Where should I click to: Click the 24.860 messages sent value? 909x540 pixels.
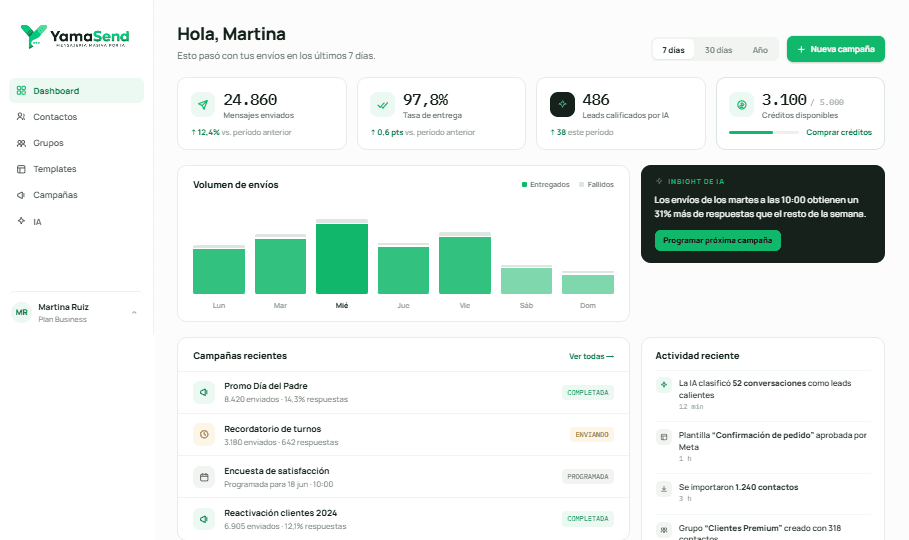(x=250, y=100)
